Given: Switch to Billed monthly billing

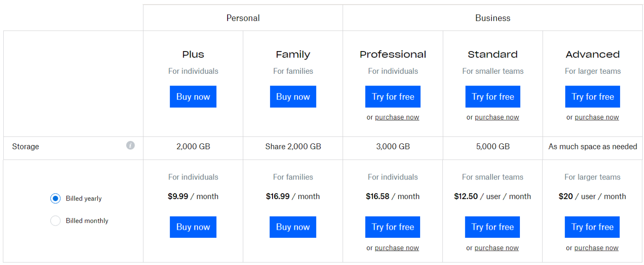Looking at the screenshot, I should pos(55,221).
